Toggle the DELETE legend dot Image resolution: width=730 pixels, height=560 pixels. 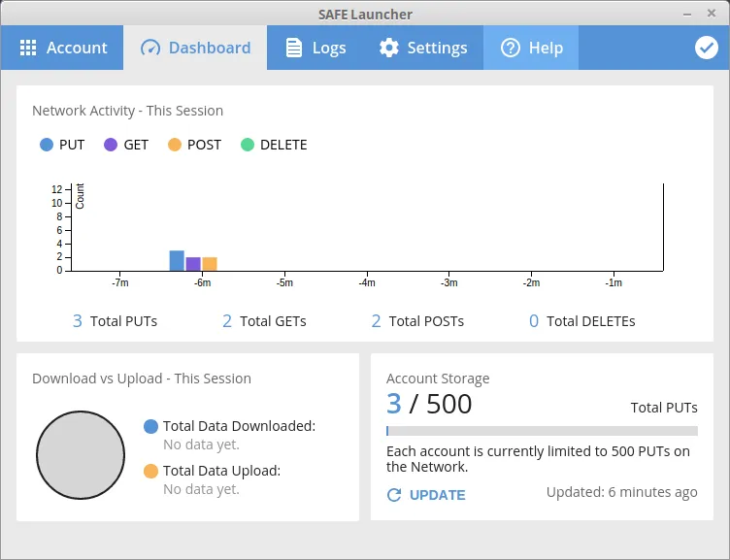(248, 145)
